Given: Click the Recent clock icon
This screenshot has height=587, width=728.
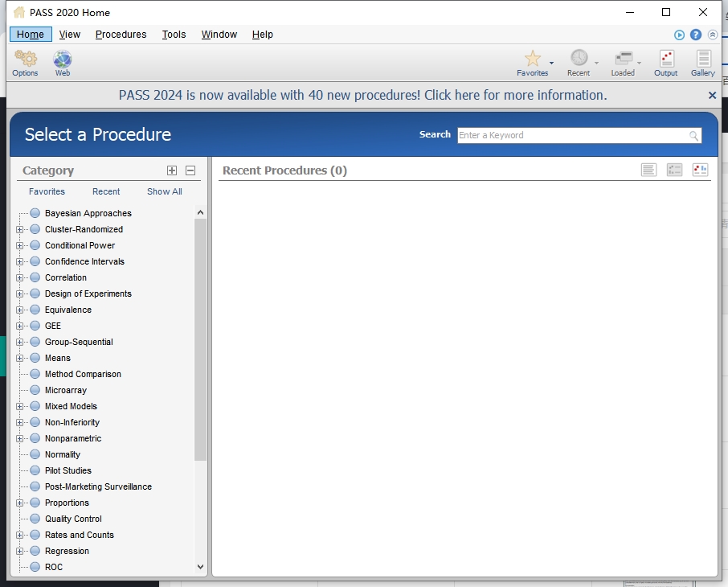Looking at the screenshot, I should 579,59.
